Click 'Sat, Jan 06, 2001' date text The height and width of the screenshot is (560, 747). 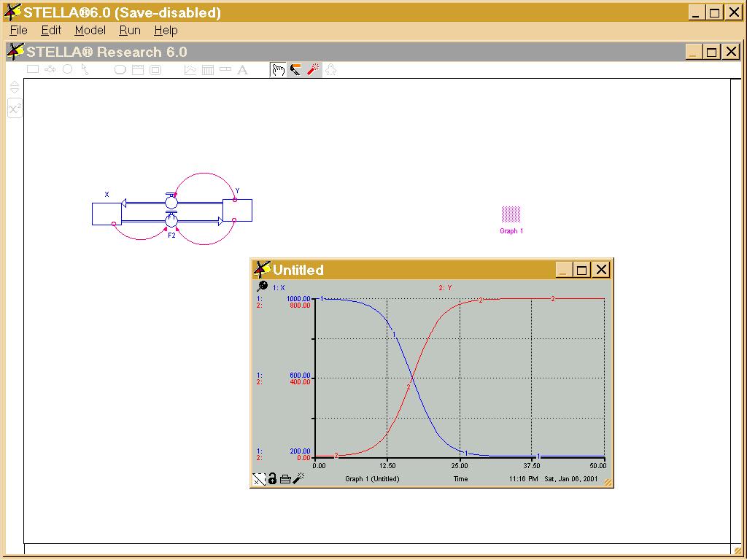pyautogui.click(x=570, y=478)
